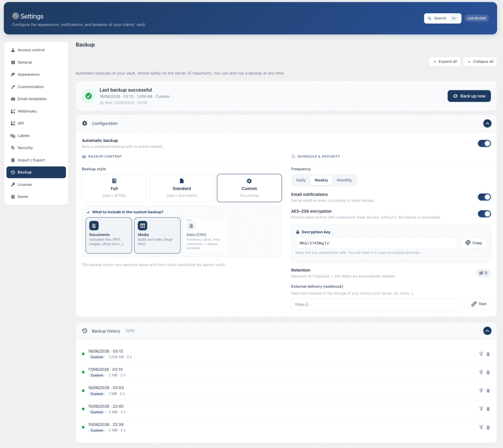Click the v20.00.000 version badge
Screen dimensions: 503x448
(x=476, y=18)
